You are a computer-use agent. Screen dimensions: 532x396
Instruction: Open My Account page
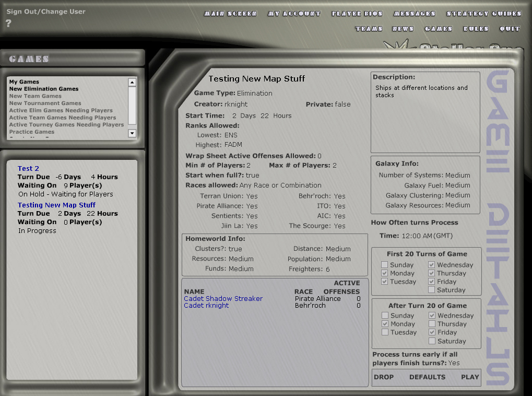(x=294, y=14)
